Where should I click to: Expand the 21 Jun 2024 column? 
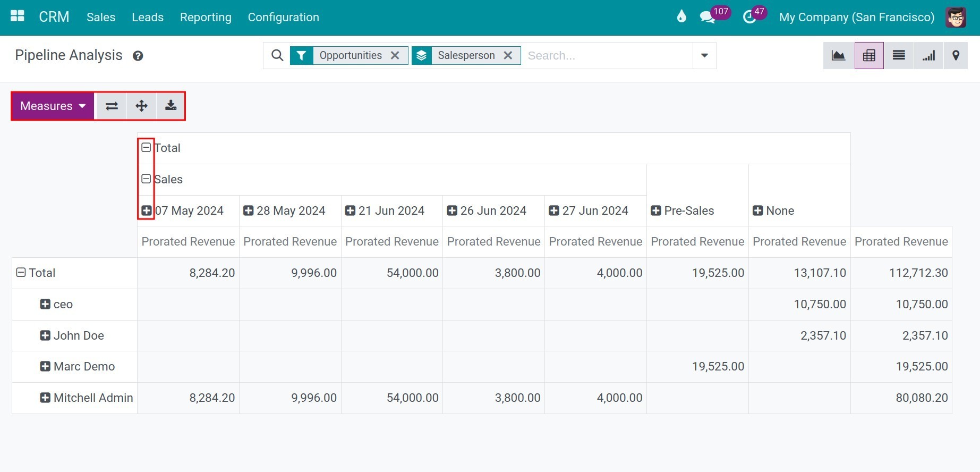[351, 210]
